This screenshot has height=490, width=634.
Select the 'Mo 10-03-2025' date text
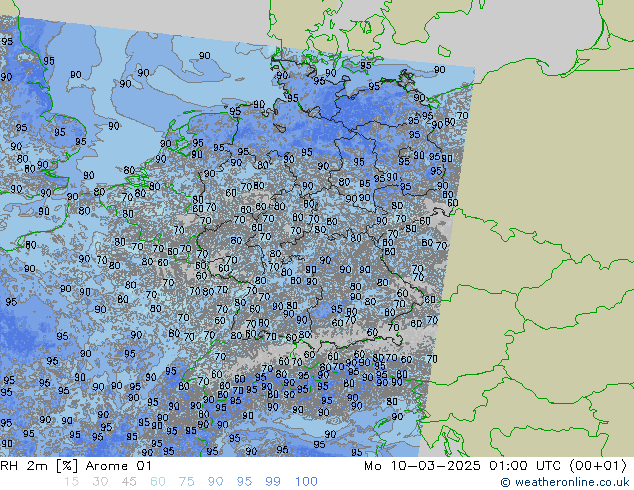pyautogui.click(x=422, y=466)
